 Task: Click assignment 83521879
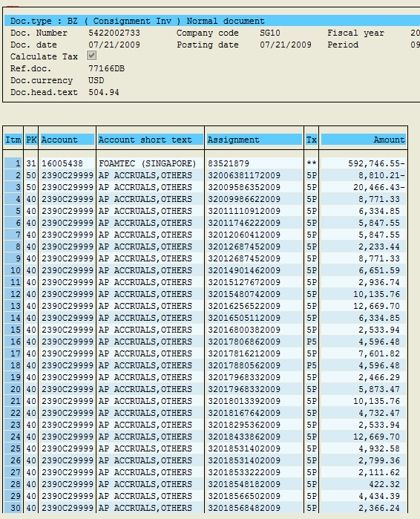pos(229,163)
